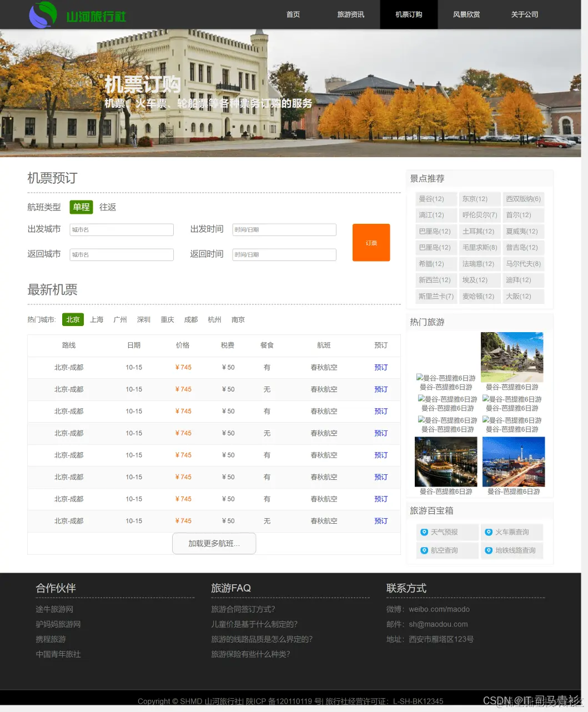
Task: Click the 航空查询 pin icon
Action: 424,550
